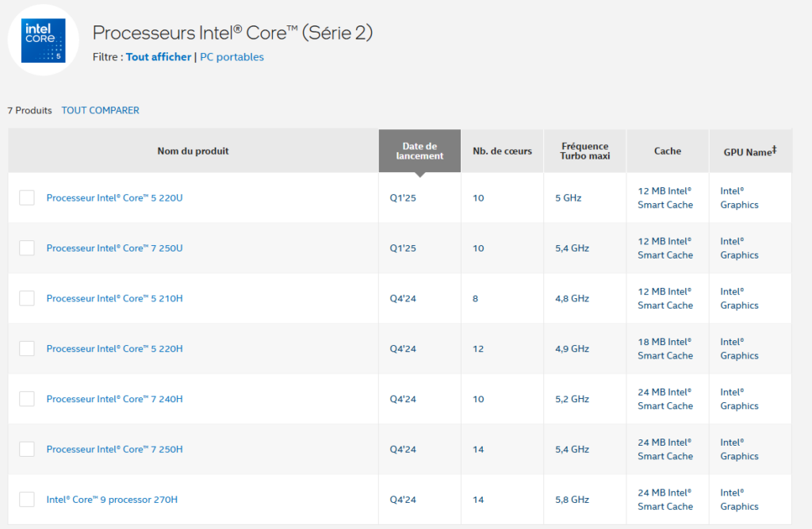Click the 5,4 GHz value for 250H

pyautogui.click(x=573, y=449)
